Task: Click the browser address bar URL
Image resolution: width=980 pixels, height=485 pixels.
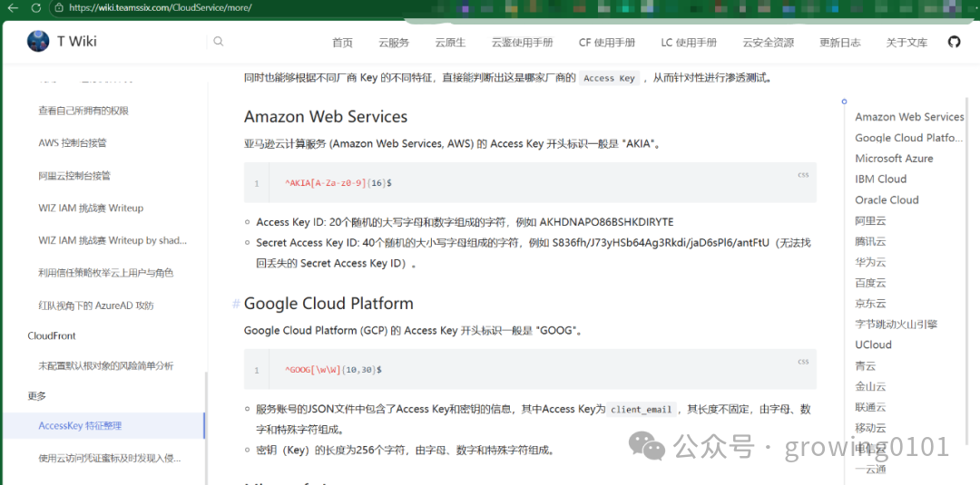Action: click(161, 8)
